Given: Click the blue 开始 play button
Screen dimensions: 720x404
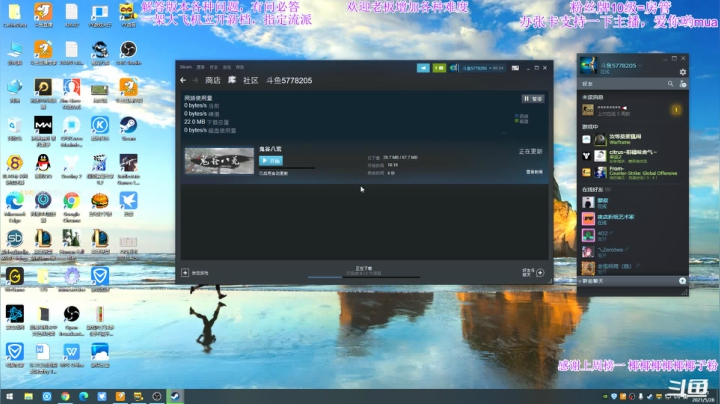Looking at the screenshot, I should pos(271,161).
